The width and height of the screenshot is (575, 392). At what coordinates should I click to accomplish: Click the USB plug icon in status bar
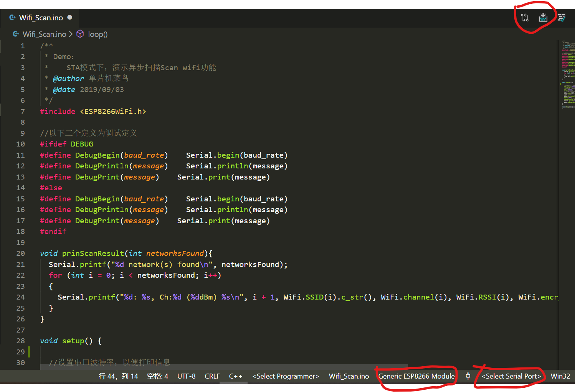pos(468,376)
